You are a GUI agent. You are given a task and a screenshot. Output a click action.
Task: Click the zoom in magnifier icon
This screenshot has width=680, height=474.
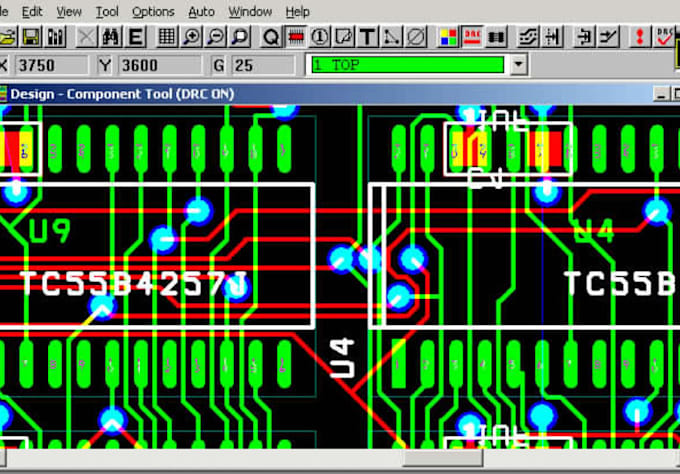point(191,37)
